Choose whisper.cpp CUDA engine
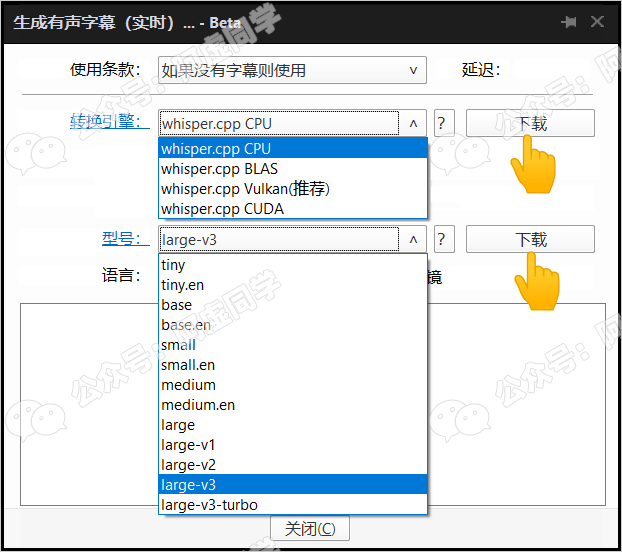 [293, 209]
